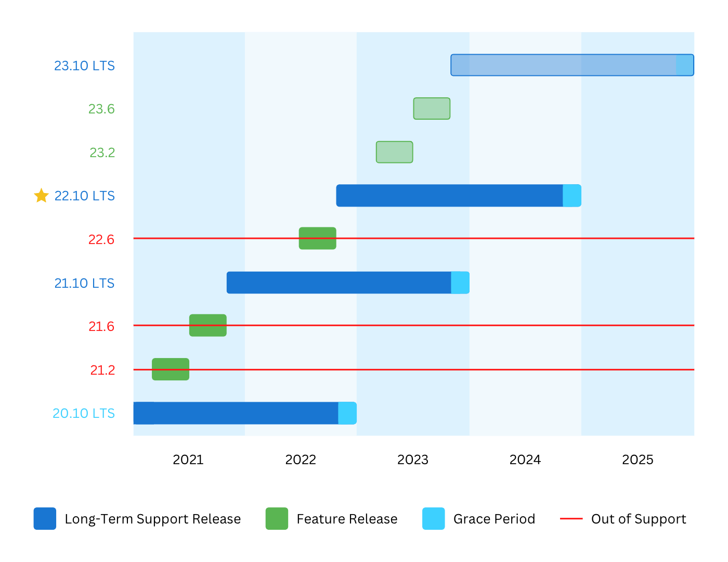Screen dimensions: 728x562
Task: Click the '23.6' row label
Action: (101, 109)
